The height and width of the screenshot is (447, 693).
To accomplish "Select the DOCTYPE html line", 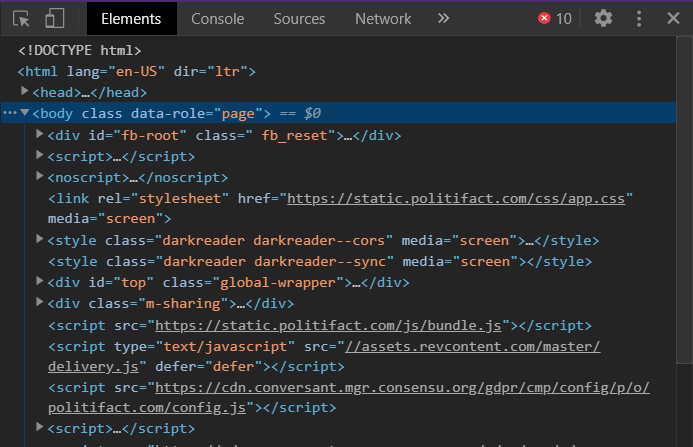I will point(80,50).
